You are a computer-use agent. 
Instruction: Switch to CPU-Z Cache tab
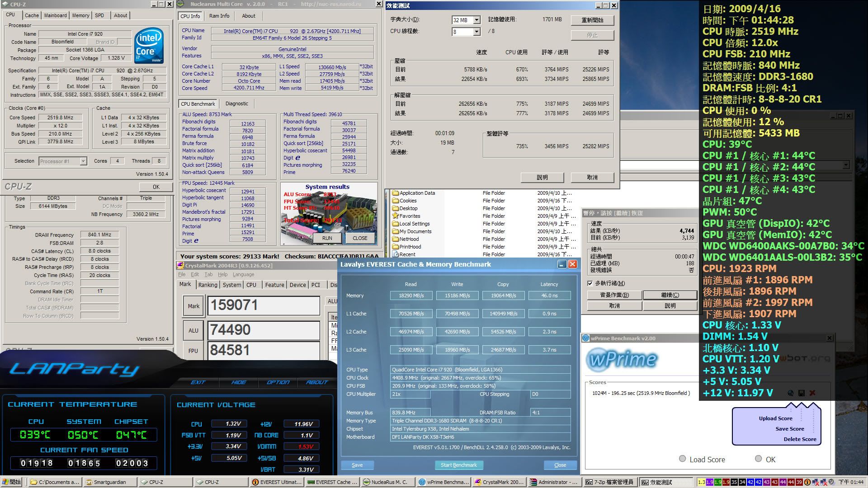[32, 15]
